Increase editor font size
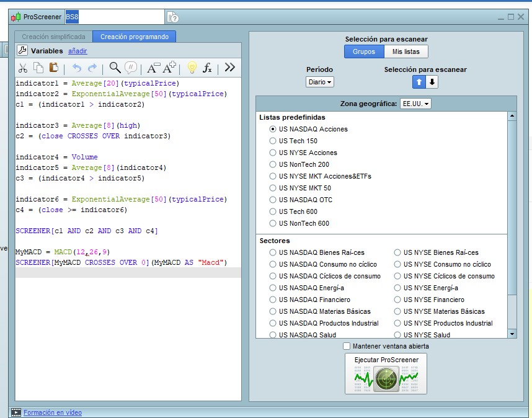 coord(169,68)
